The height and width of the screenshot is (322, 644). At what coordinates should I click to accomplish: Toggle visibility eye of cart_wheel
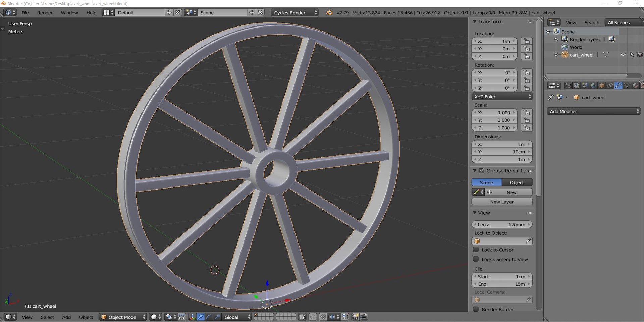[x=623, y=55]
